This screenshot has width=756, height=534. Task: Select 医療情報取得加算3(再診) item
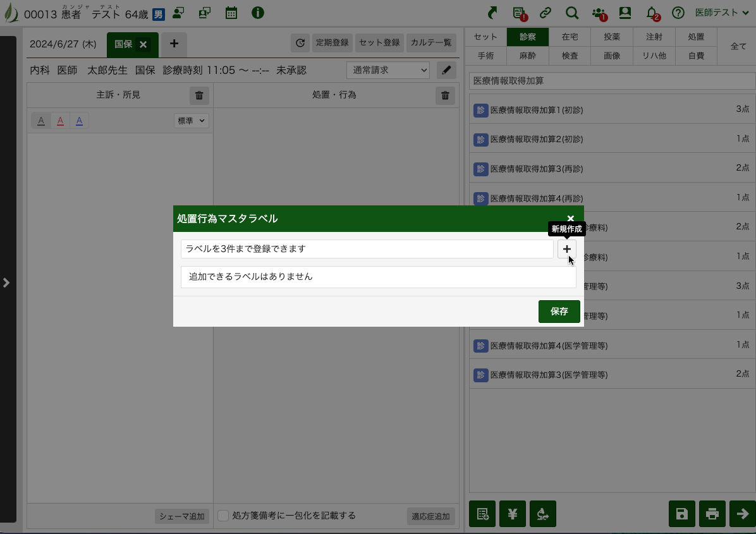click(x=613, y=169)
